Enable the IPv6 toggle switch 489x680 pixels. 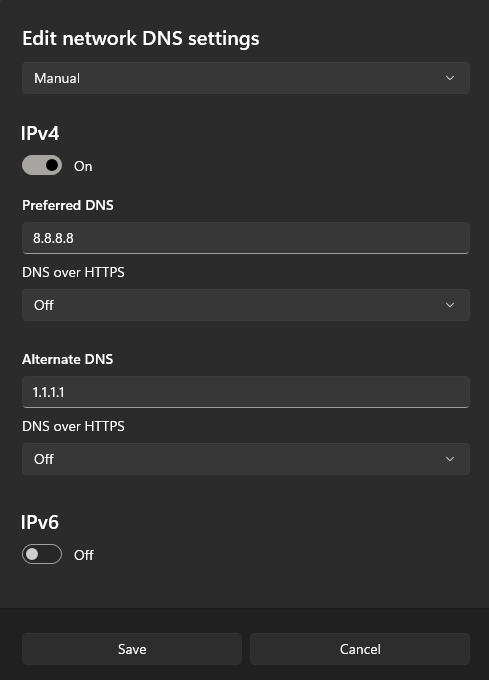(42, 554)
